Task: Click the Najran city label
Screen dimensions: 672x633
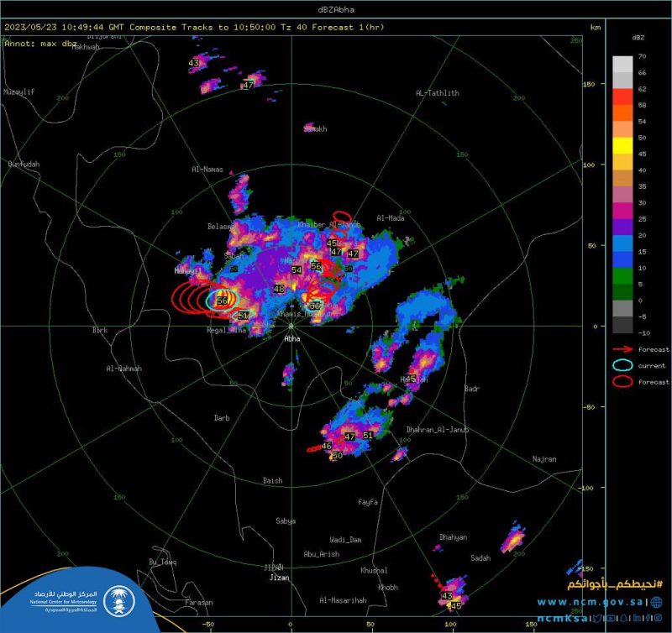Action: (x=544, y=459)
